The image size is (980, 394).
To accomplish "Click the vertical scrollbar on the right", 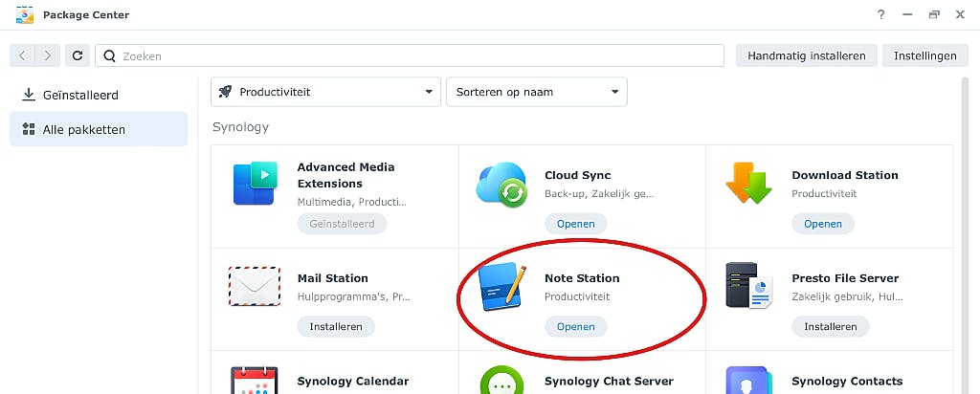I will 965,230.
